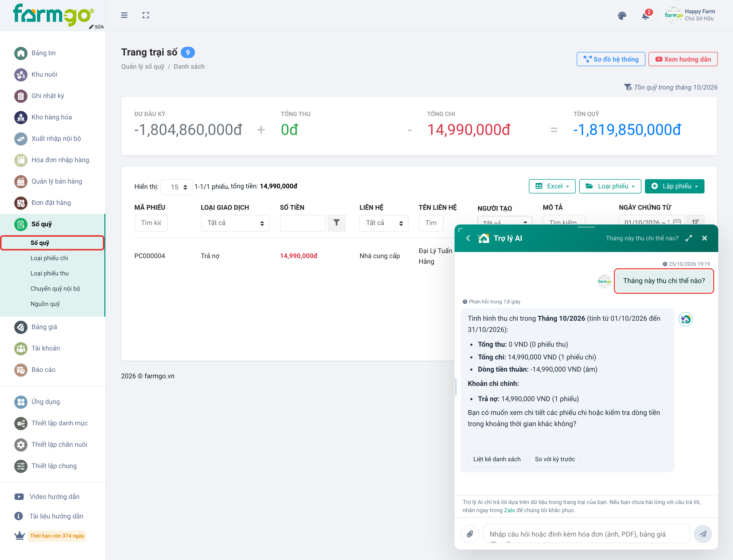Image resolution: width=733 pixels, height=560 pixels.
Task: Open Loại giao dịch Tất cả dropdown
Action: click(x=235, y=223)
